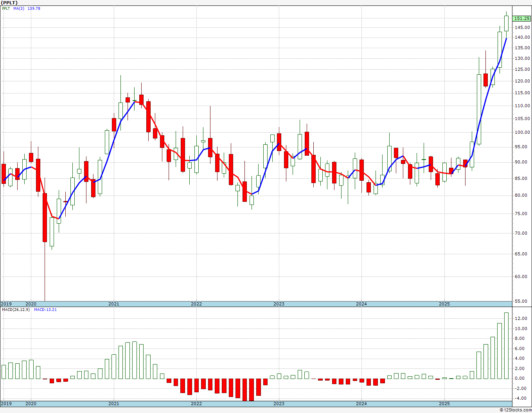Select the 0.00 MACD axis label
This screenshot has height=413, width=532.
(x=520, y=378)
